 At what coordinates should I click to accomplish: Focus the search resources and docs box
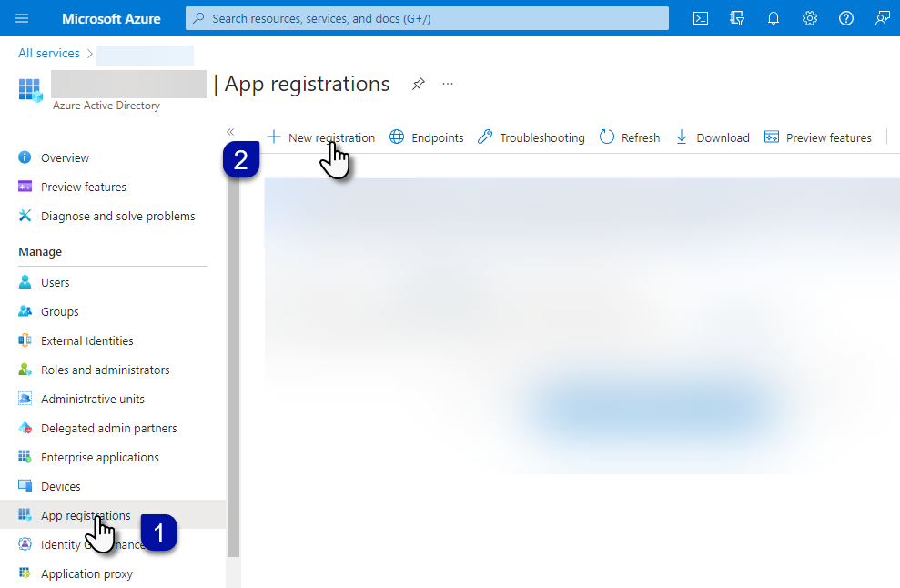click(427, 18)
